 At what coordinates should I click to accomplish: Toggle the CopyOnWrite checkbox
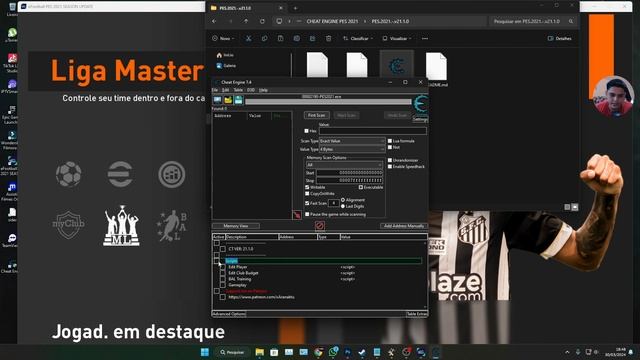(307, 193)
